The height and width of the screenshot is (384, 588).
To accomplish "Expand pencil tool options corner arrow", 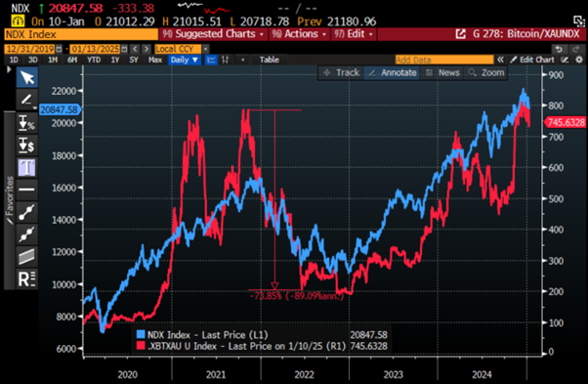I will [35, 107].
